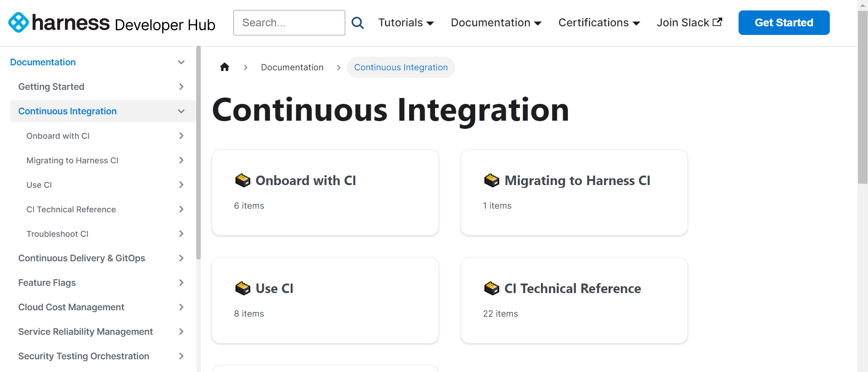Open Getting Started in the sidebar

(x=51, y=87)
